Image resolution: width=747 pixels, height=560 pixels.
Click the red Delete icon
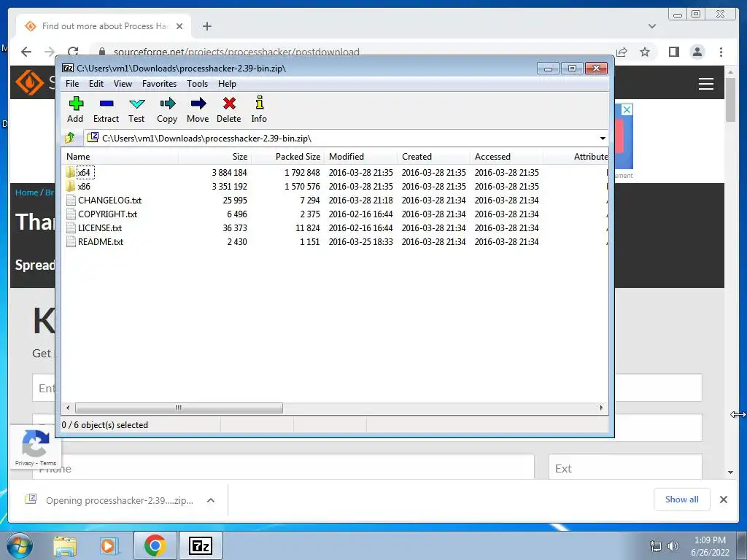coord(229,104)
